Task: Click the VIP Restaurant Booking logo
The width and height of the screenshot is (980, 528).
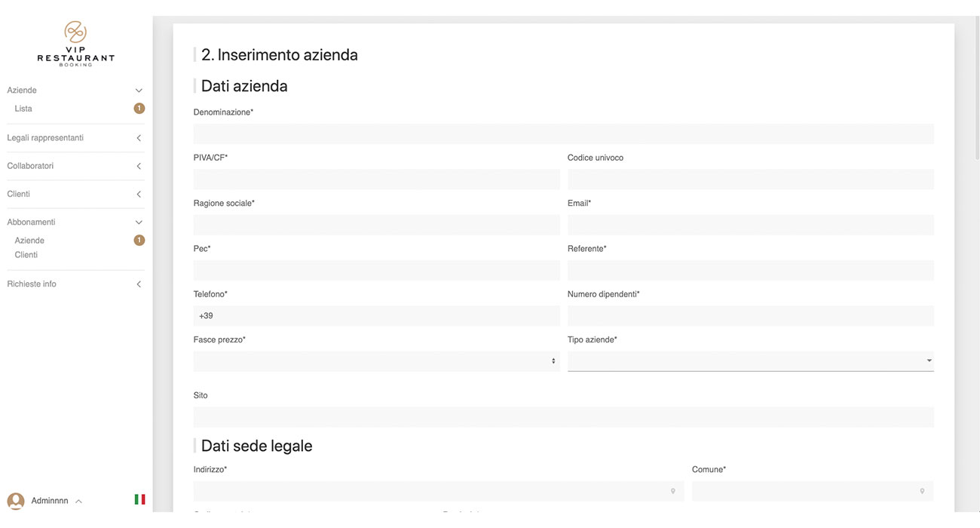Action: coord(75,44)
